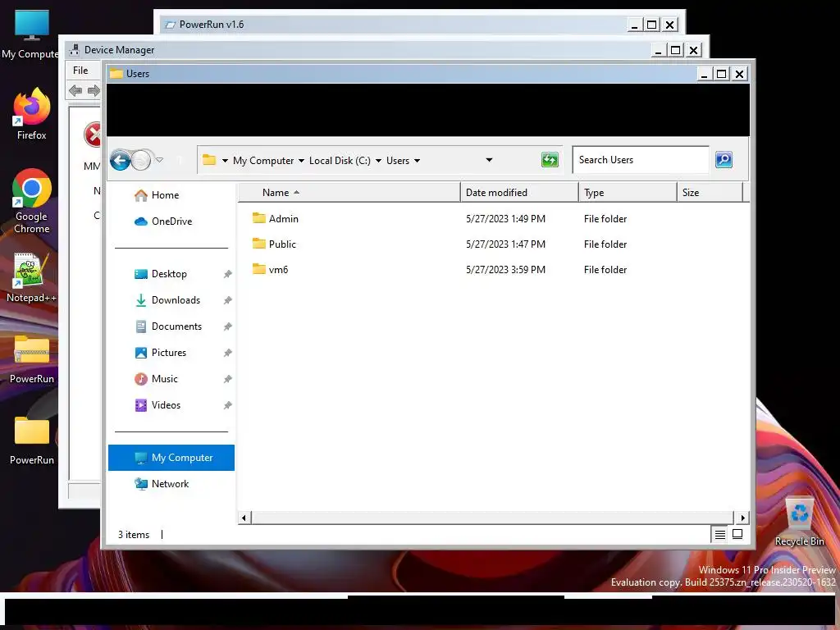Switch to Large icons view in status bar
Screen dimensions: 840x630
coord(737,534)
